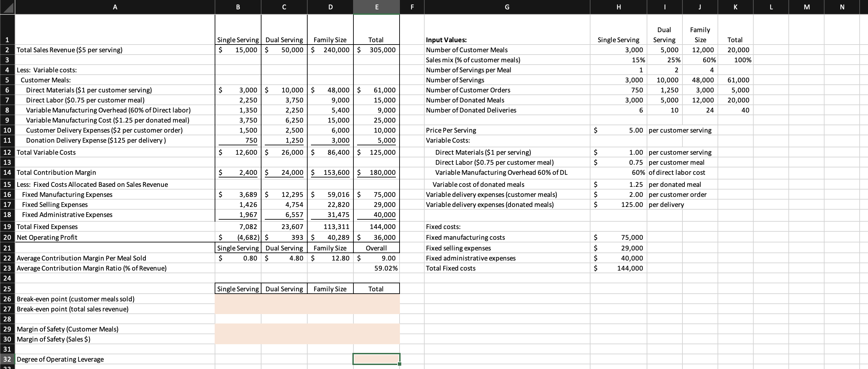Select column N header
The height and width of the screenshot is (369, 868).
(842, 7)
